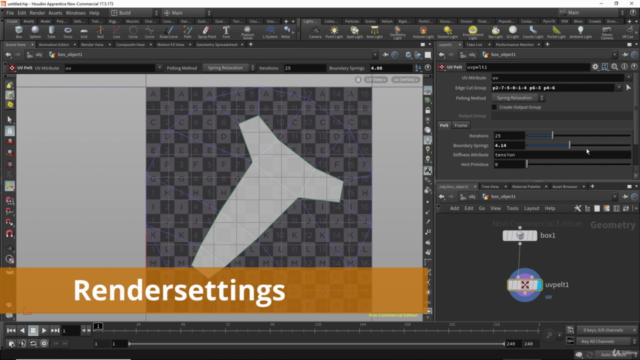This screenshot has height=360, width=640.
Task: Toggle real-time playback button
Action: click(x=44, y=344)
